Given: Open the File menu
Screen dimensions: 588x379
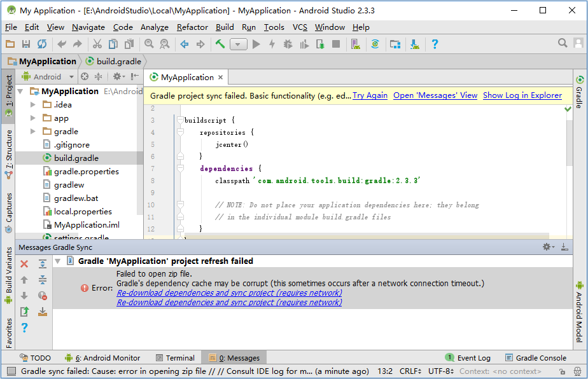Looking at the screenshot, I should [11, 27].
